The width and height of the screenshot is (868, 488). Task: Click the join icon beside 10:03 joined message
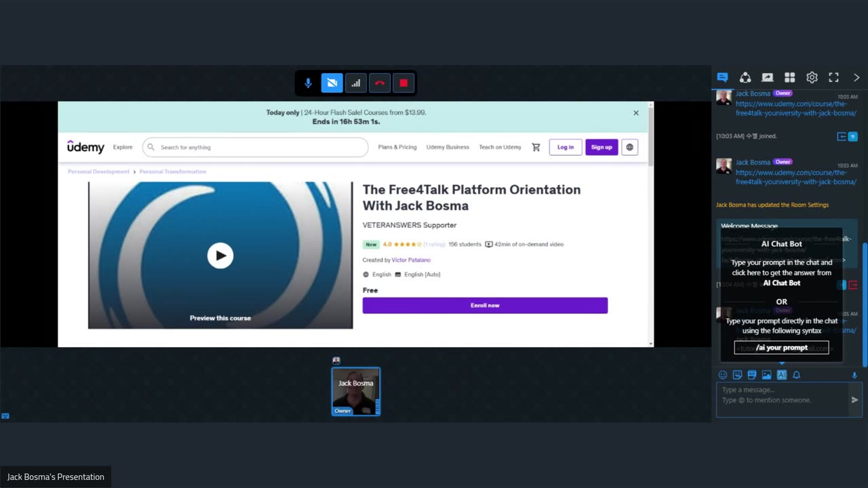pos(842,136)
